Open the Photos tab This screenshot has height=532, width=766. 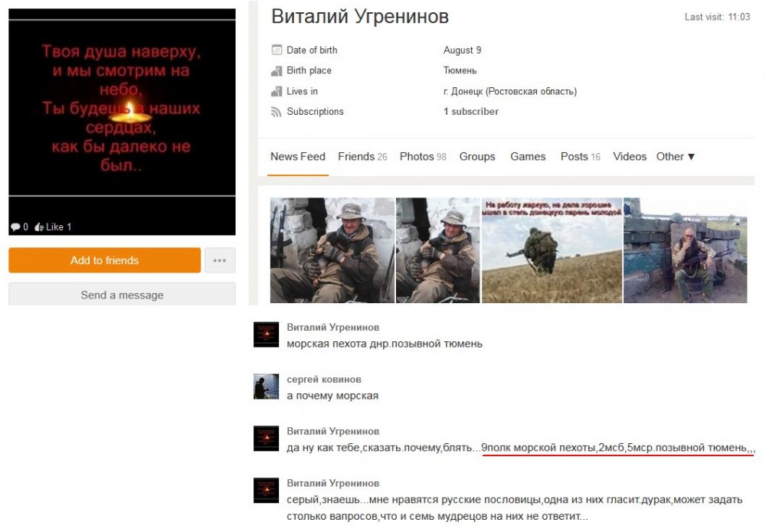[423, 157]
